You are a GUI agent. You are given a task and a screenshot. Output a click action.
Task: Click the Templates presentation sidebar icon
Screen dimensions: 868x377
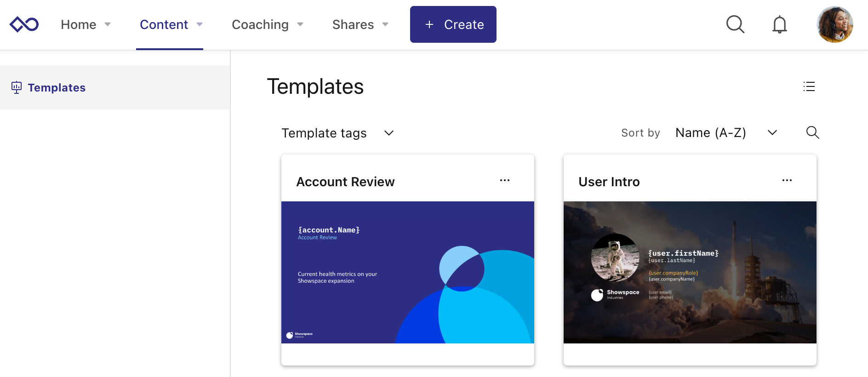pos(17,87)
